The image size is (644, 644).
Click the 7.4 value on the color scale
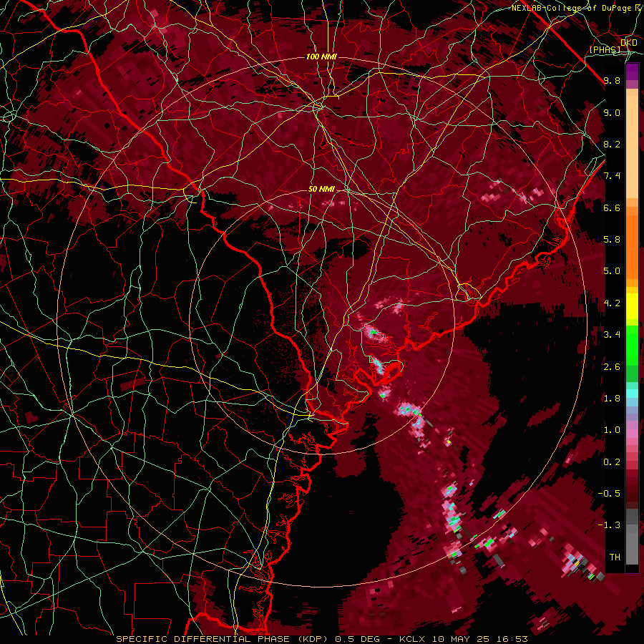click(612, 176)
